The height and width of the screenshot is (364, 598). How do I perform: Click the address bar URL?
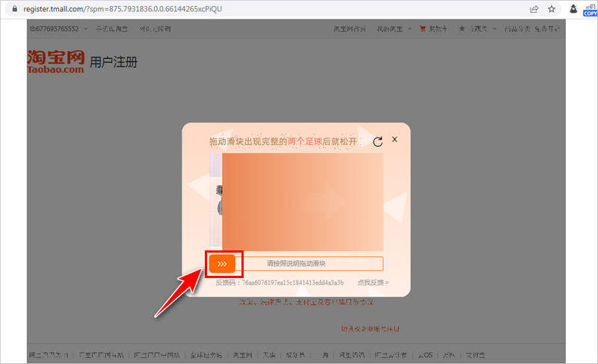click(x=149, y=9)
